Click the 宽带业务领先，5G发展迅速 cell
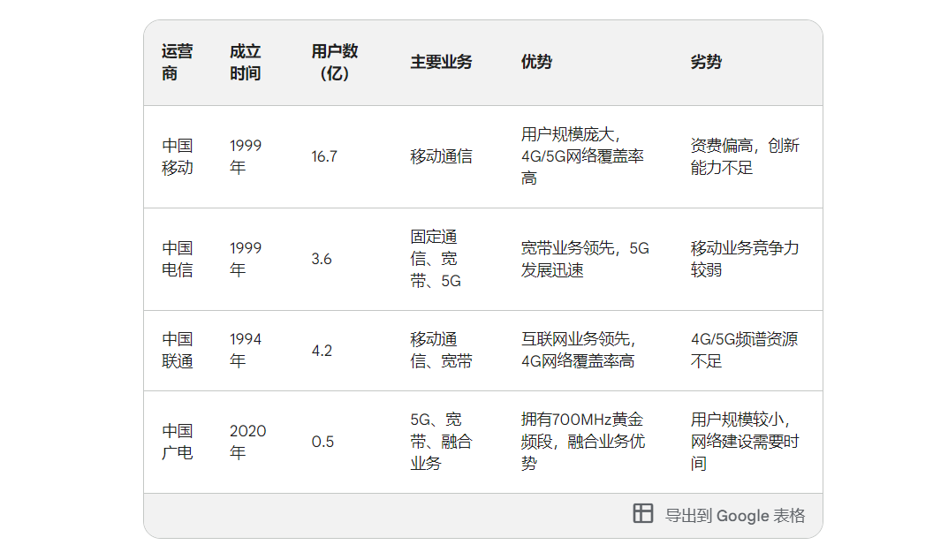 (585, 259)
